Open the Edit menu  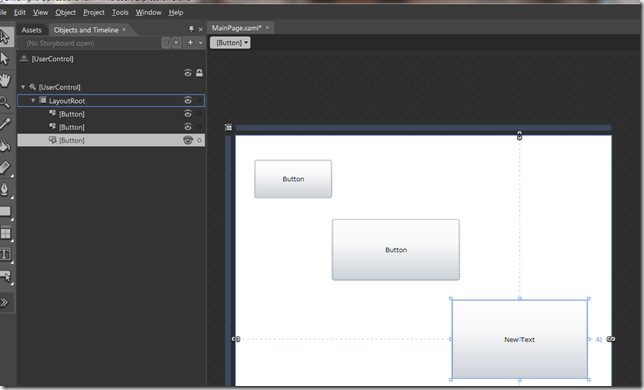click(x=20, y=12)
